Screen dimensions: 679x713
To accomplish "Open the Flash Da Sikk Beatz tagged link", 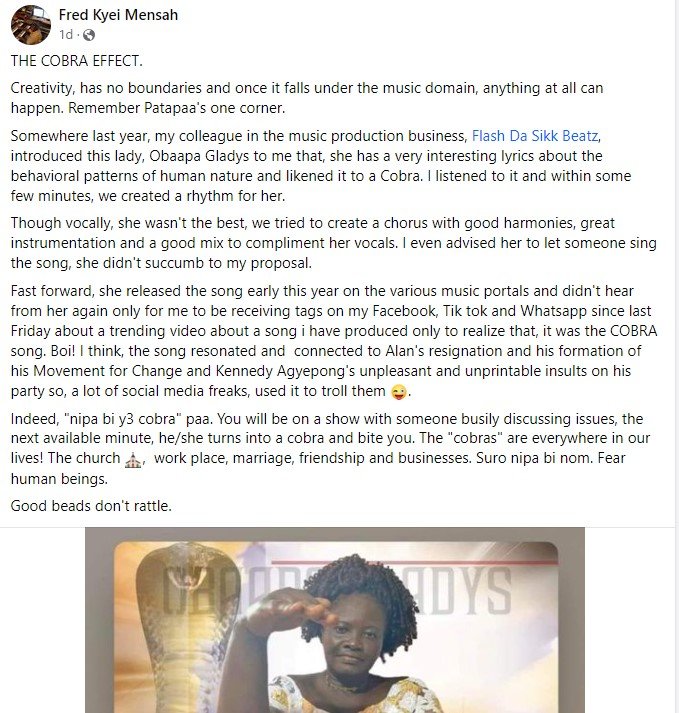I will click(x=535, y=136).
